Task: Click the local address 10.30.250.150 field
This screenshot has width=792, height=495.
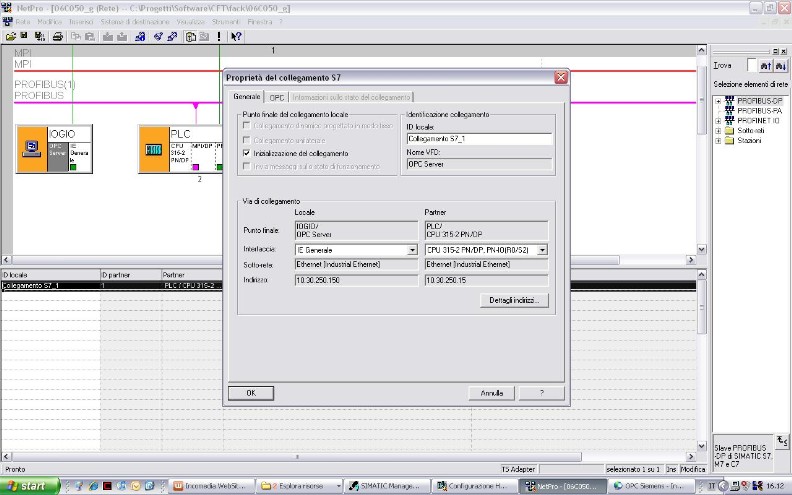Action: point(356,280)
